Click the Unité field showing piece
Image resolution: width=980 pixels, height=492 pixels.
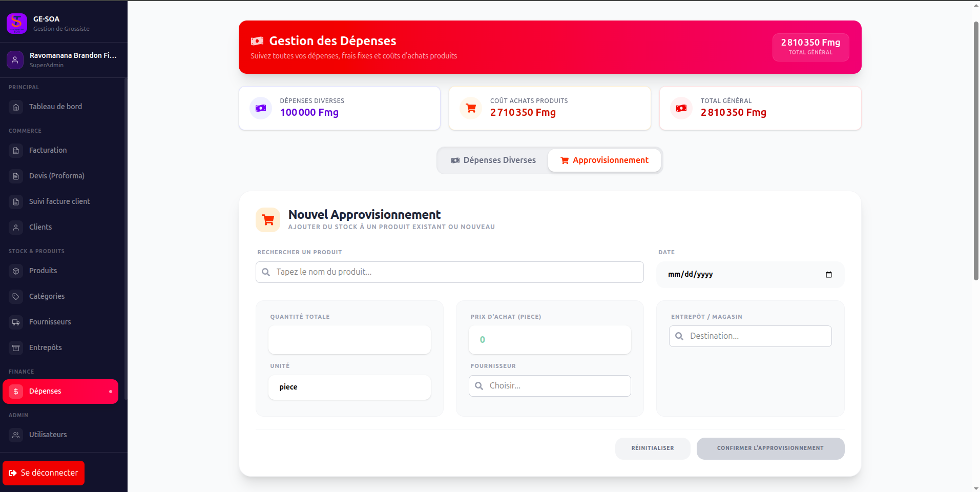[x=349, y=387]
